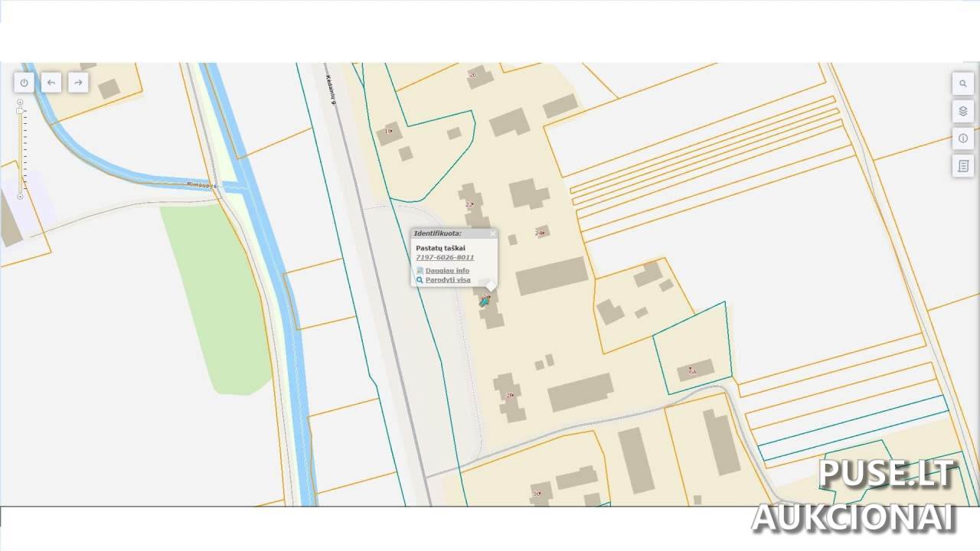Click zoom in plus button
The width and height of the screenshot is (980, 551).
(x=20, y=102)
